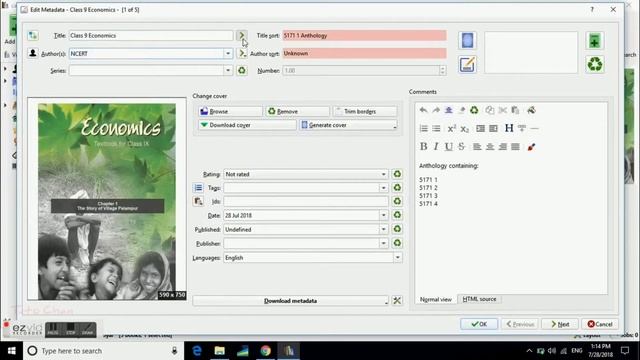Viewport: 640px width, 360px height.
Task: Click remove formatting eraser icon
Action: click(x=462, y=110)
